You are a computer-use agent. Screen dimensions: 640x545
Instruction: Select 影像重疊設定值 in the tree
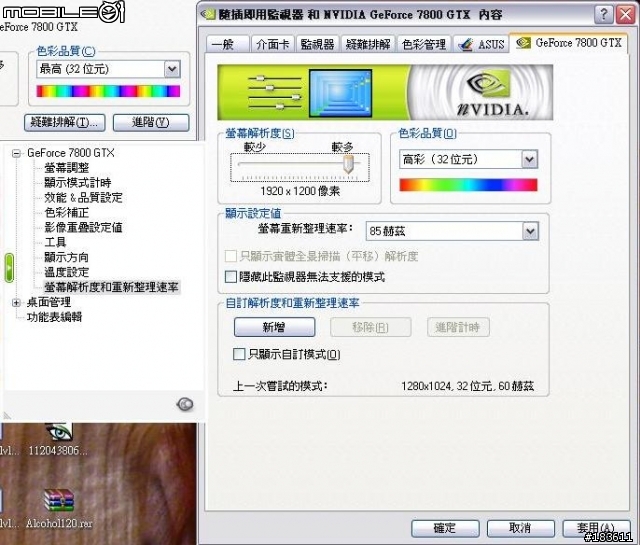point(83,227)
